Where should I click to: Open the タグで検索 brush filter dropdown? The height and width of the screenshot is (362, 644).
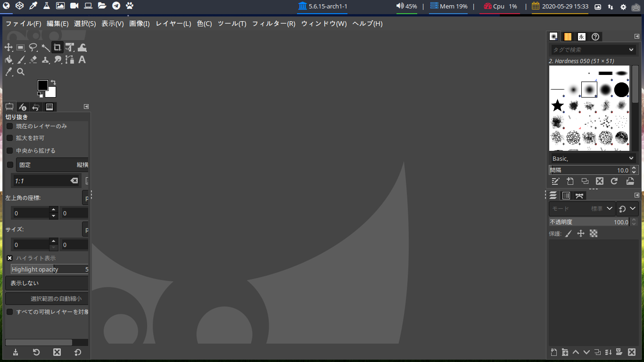point(631,49)
